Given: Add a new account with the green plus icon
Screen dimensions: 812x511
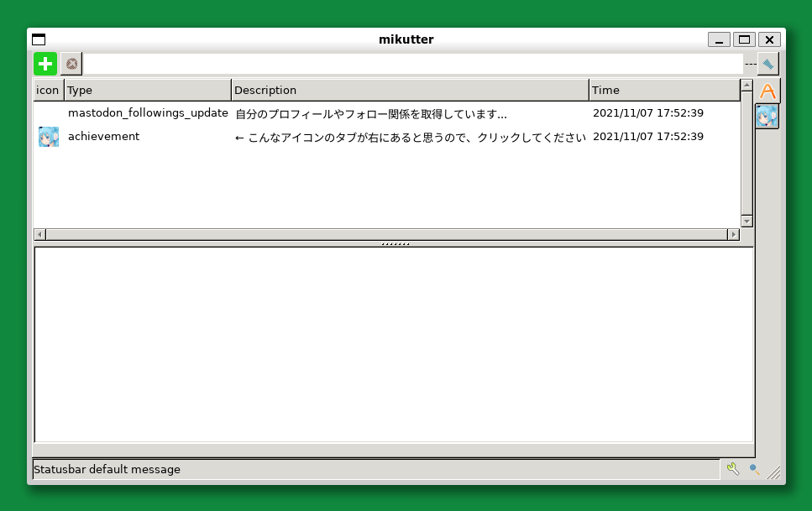Looking at the screenshot, I should (x=45, y=63).
